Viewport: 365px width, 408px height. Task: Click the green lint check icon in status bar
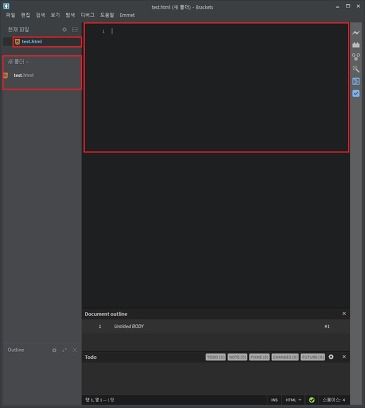(312, 400)
